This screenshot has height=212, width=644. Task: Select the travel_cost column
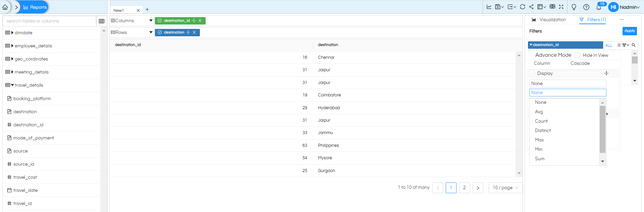[x=25, y=177]
